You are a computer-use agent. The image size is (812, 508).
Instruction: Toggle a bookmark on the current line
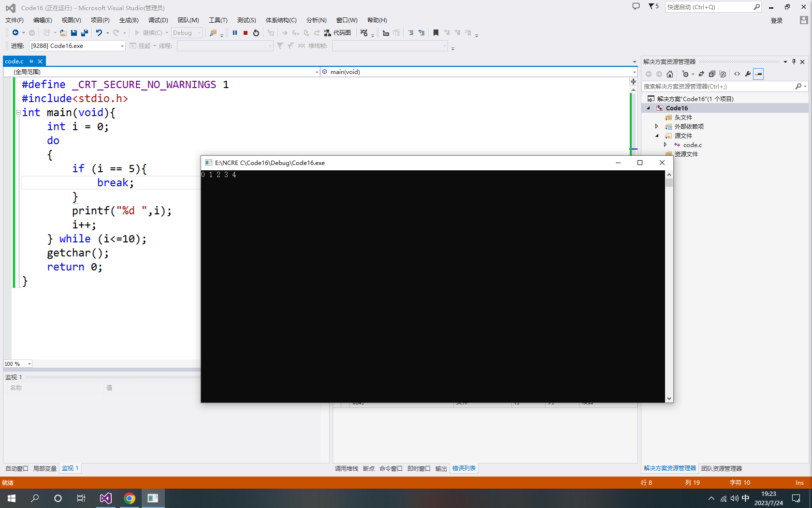pyautogui.click(x=436, y=33)
